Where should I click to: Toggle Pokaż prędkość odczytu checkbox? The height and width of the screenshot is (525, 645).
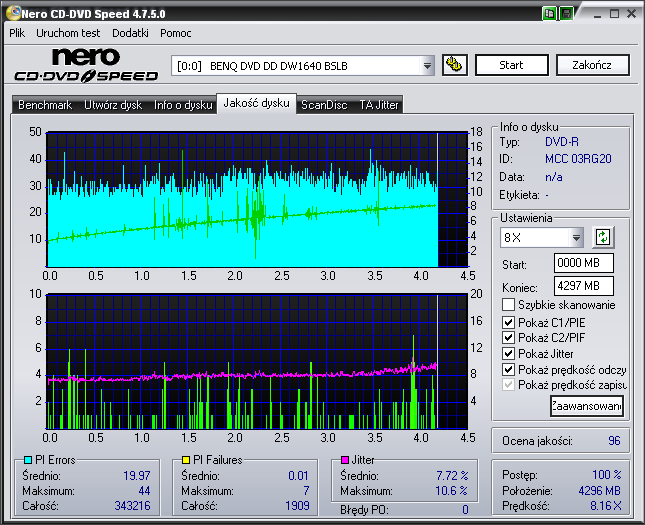(508, 369)
